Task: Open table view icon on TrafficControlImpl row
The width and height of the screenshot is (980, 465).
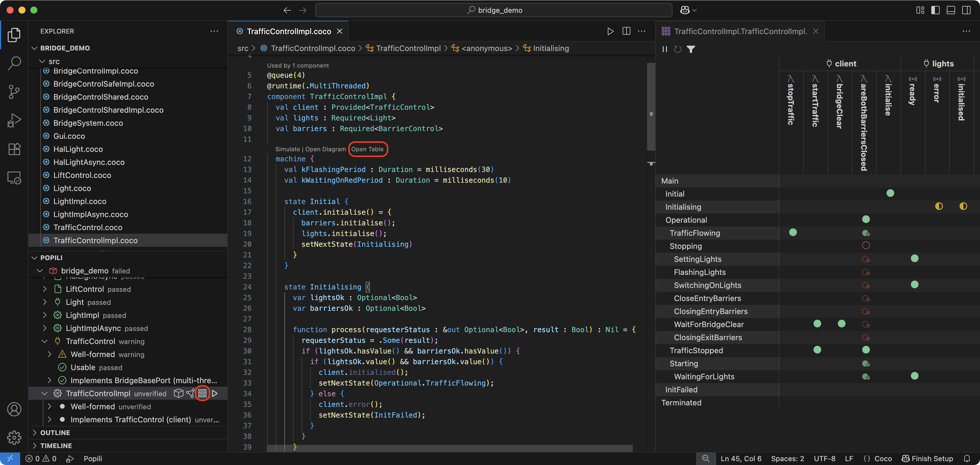Action: click(x=202, y=393)
